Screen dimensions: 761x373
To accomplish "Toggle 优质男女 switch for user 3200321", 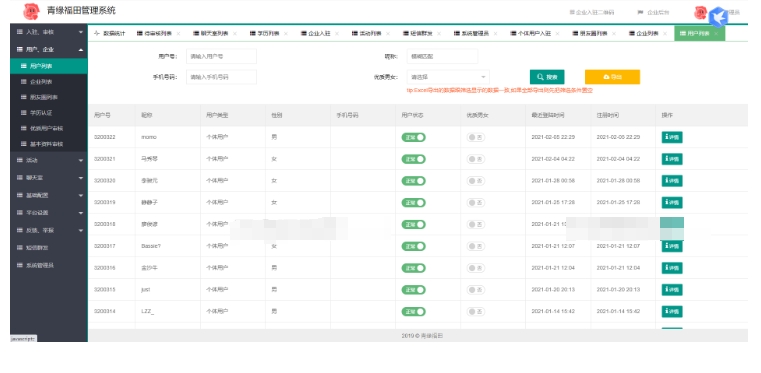I will tap(476, 159).
